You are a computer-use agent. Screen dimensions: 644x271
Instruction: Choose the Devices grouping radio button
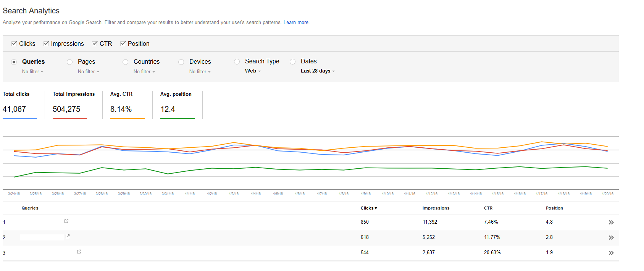pyautogui.click(x=181, y=62)
